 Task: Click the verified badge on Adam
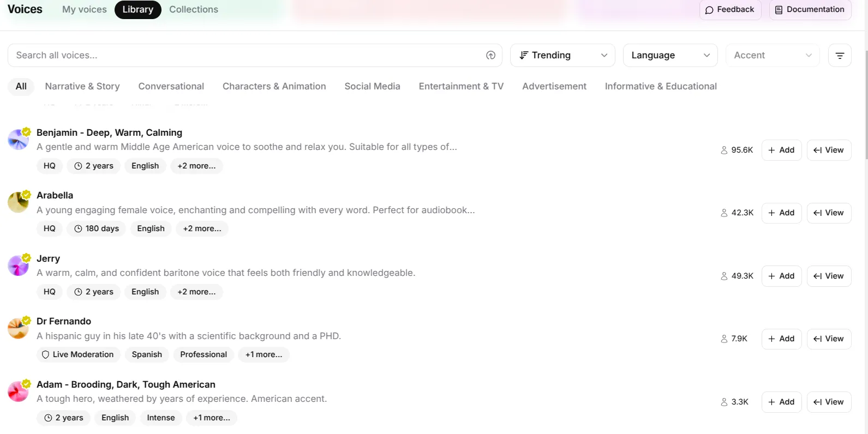tap(26, 383)
